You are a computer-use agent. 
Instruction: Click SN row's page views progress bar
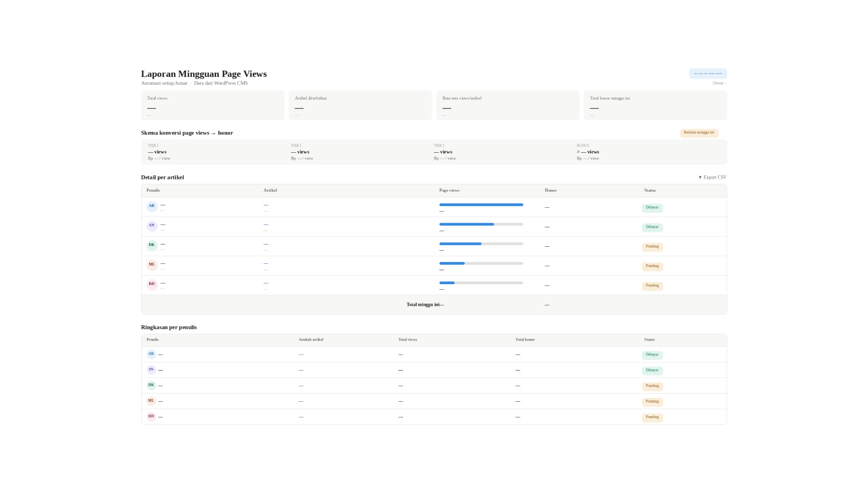click(x=481, y=224)
